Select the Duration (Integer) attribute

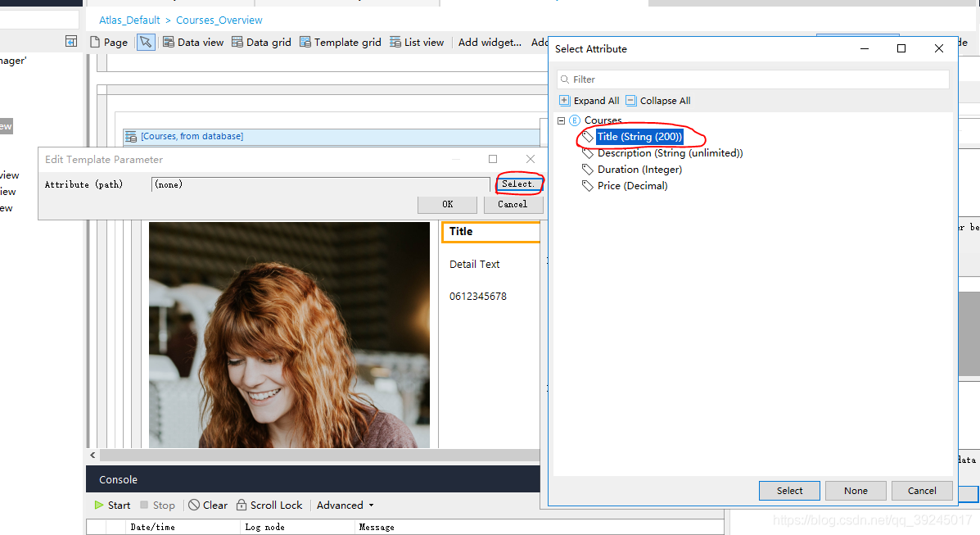pos(639,170)
